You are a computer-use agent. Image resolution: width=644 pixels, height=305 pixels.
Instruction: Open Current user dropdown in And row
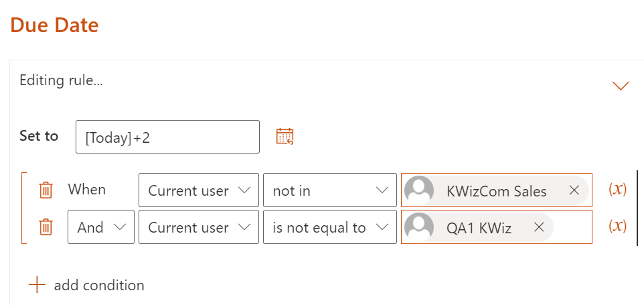[199, 227]
